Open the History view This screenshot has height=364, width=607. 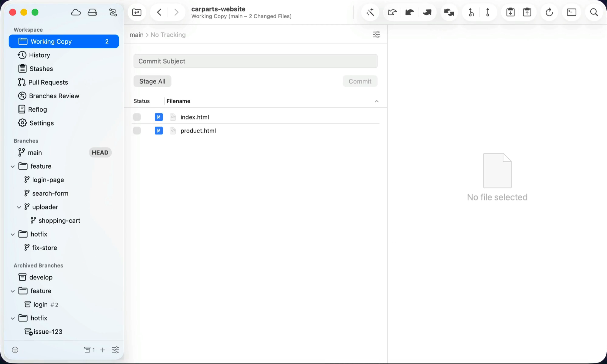(64, 55)
